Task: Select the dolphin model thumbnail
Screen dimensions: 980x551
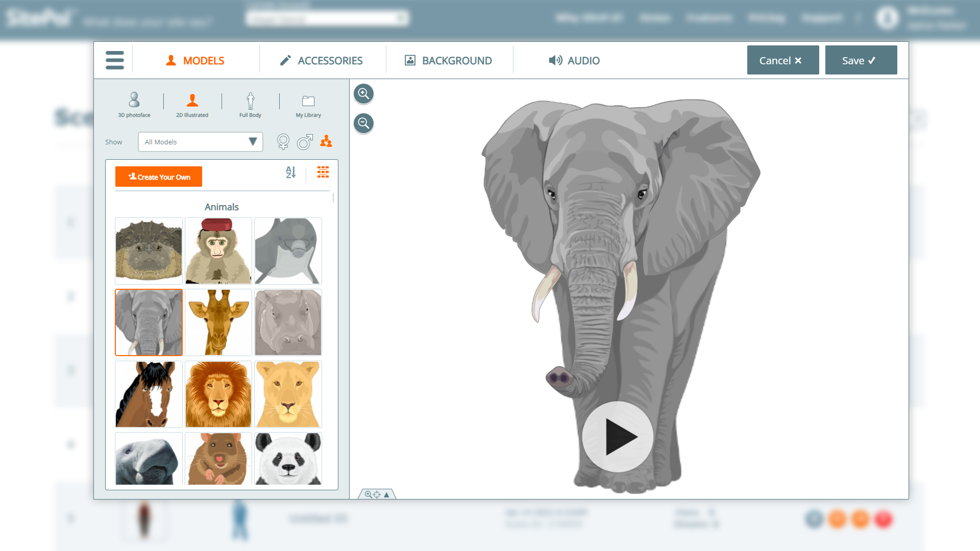Action: [x=288, y=251]
